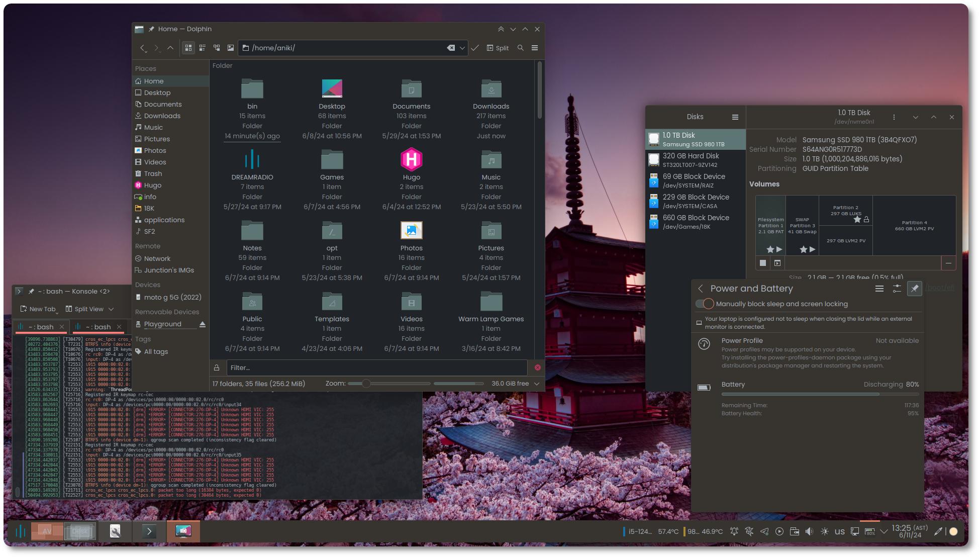Go back from Power and Battery panel

[701, 289]
